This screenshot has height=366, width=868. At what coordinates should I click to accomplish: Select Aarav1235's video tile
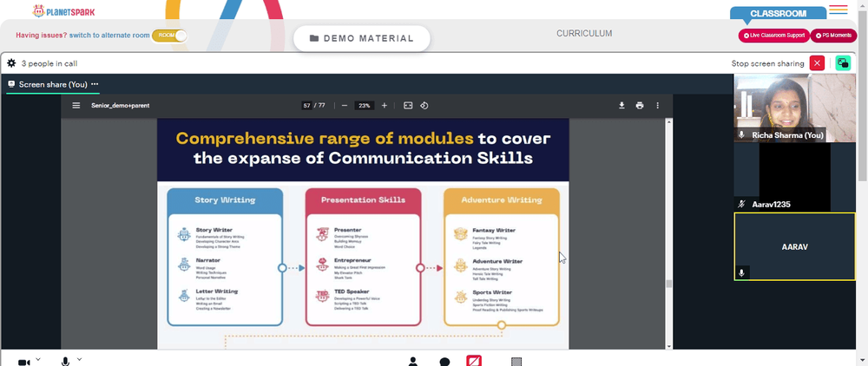pyautogui.click(x=794, y=178)
